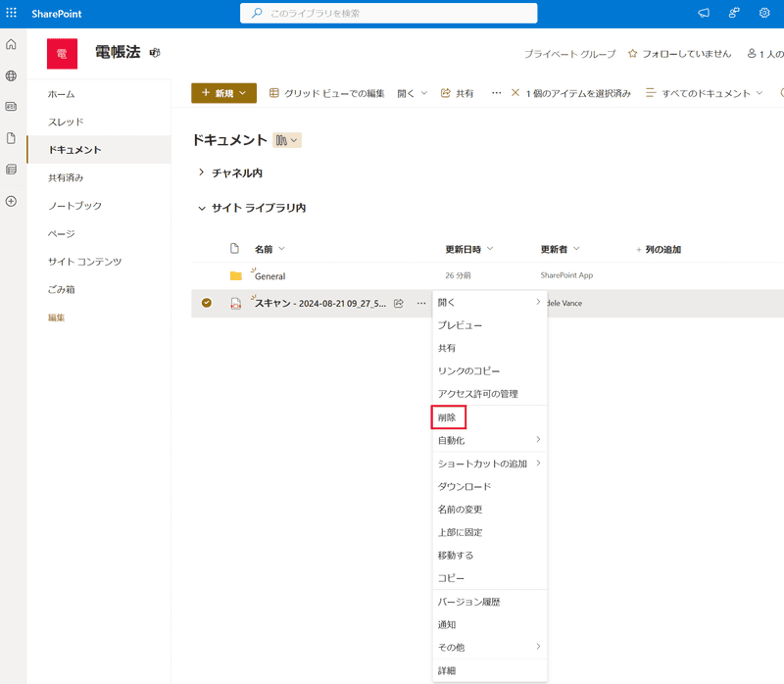Select 削除 from the context menu
The image size is (784, 684).
click(x=448, y=417)
